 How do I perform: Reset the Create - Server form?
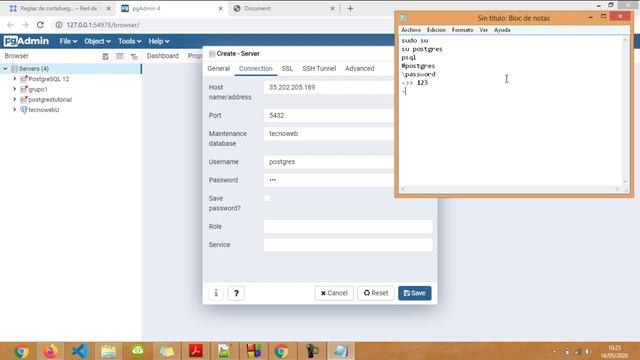(376, 293)
